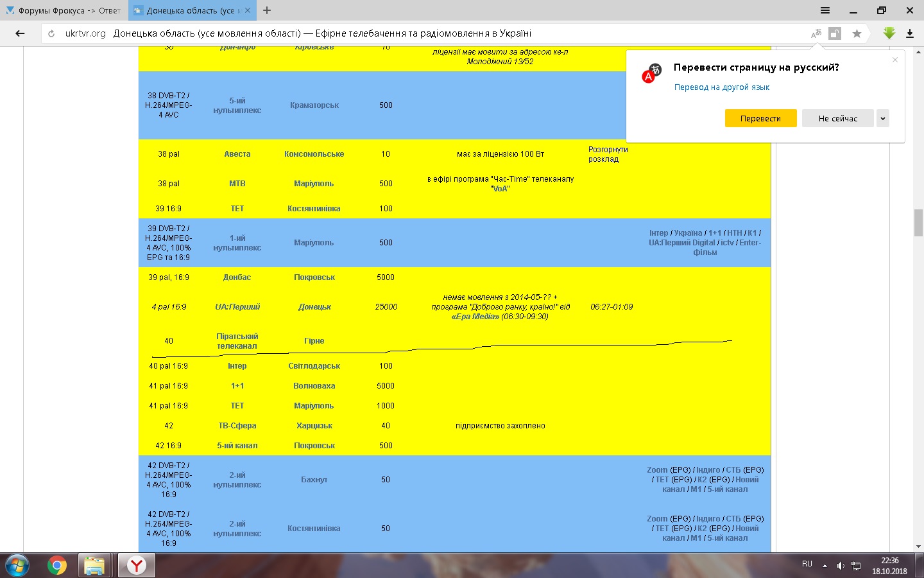Open the 5-ий канал link for Покровськ

coord(237,446)
